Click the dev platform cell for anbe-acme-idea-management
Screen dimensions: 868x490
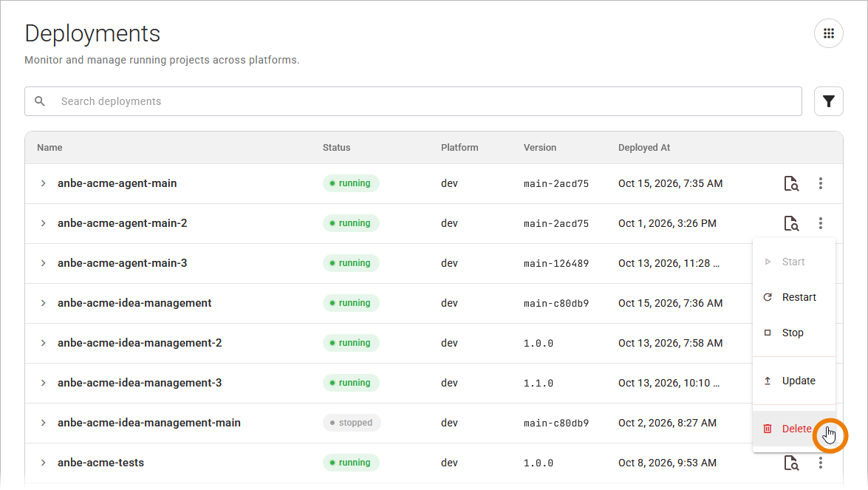(x=449, y=303)
